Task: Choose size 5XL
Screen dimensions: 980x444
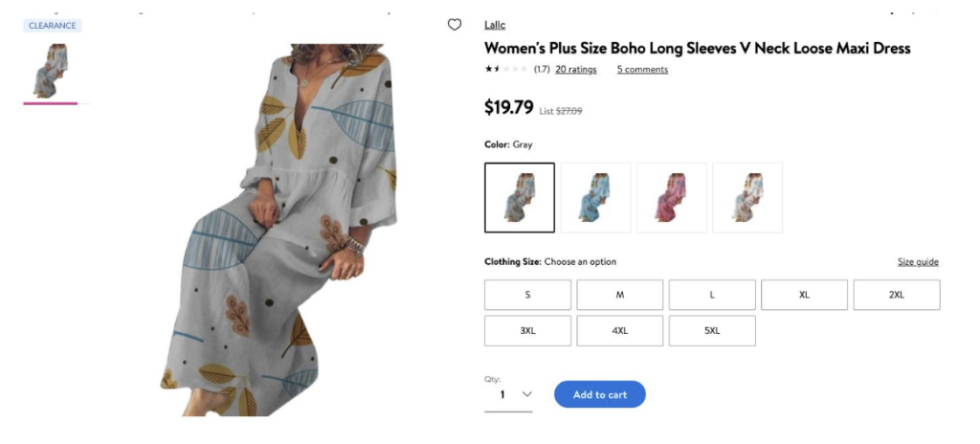Action: tap(712, 330)
